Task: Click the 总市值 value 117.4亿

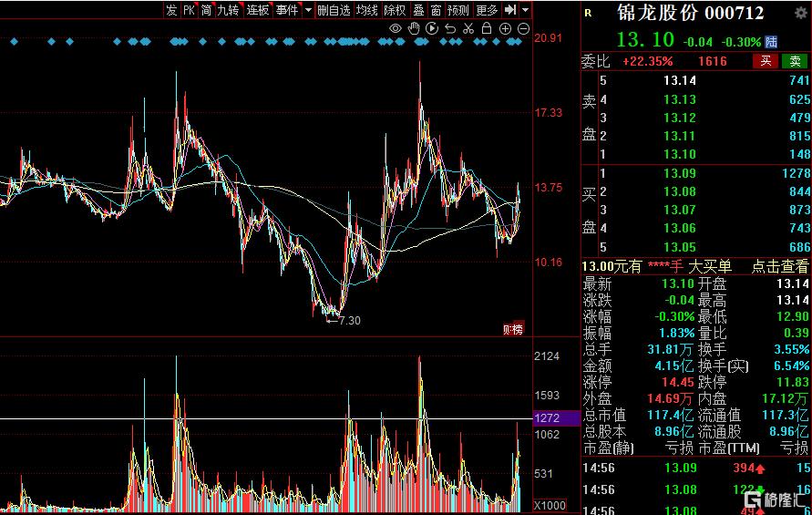Action: click(x=670, y=415)
